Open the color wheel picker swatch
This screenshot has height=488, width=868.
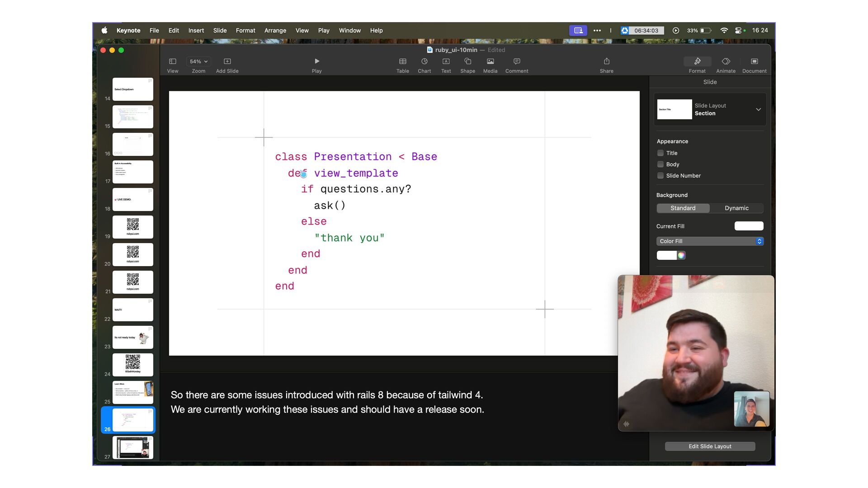(x=681, y=255)
